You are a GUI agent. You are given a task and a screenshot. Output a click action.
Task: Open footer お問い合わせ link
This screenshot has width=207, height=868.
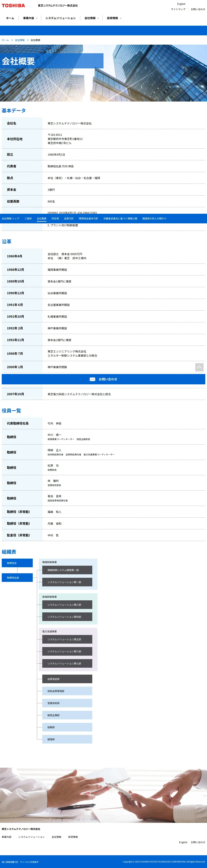click(x=198, y=842)
